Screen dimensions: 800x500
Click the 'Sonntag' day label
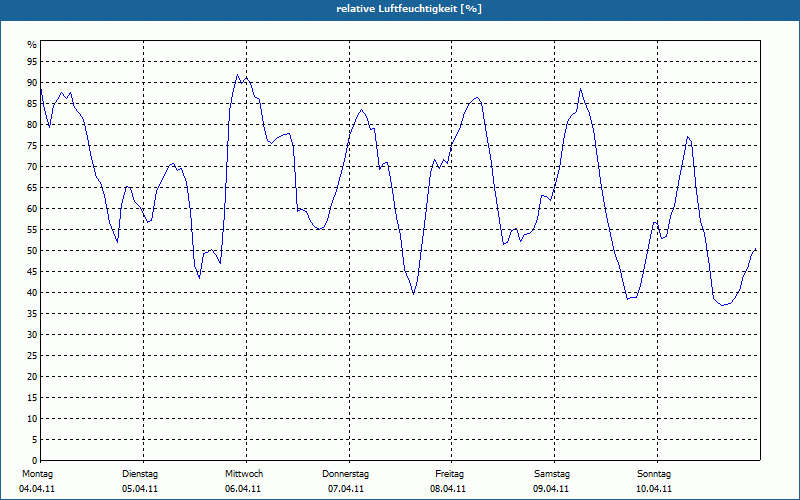click(x=654, y=474)
